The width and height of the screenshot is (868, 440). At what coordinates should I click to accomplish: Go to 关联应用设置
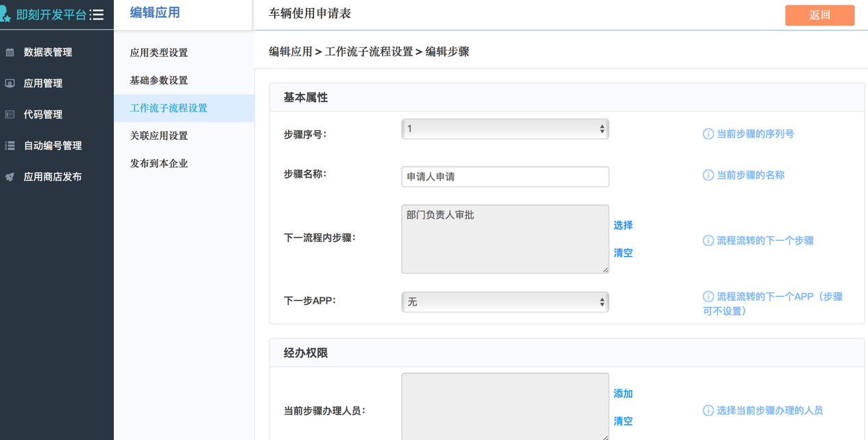click(x=159, y=136)
